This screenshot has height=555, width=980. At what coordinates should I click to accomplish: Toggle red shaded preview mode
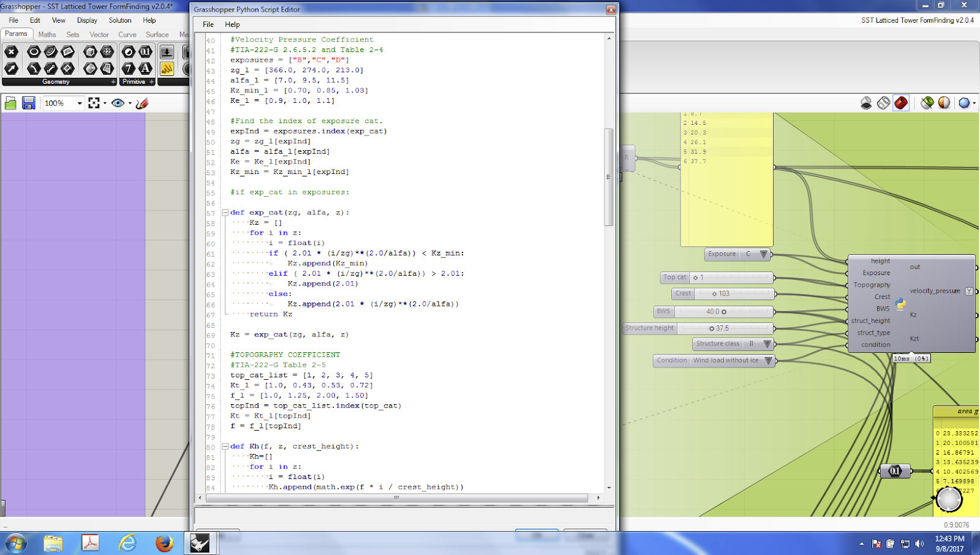coord(901,103)
